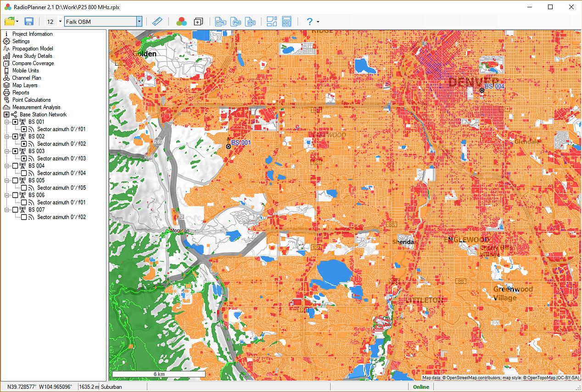This screenshot has width=582, height=392.
Task: Open the zoom level 12 dropdown
Action: pyautogui.click(x=60, y=22)
